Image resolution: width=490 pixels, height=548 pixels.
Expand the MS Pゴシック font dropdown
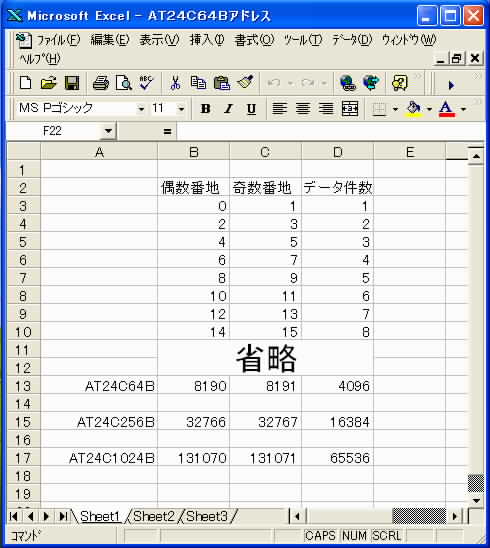[x=141, y=109]
